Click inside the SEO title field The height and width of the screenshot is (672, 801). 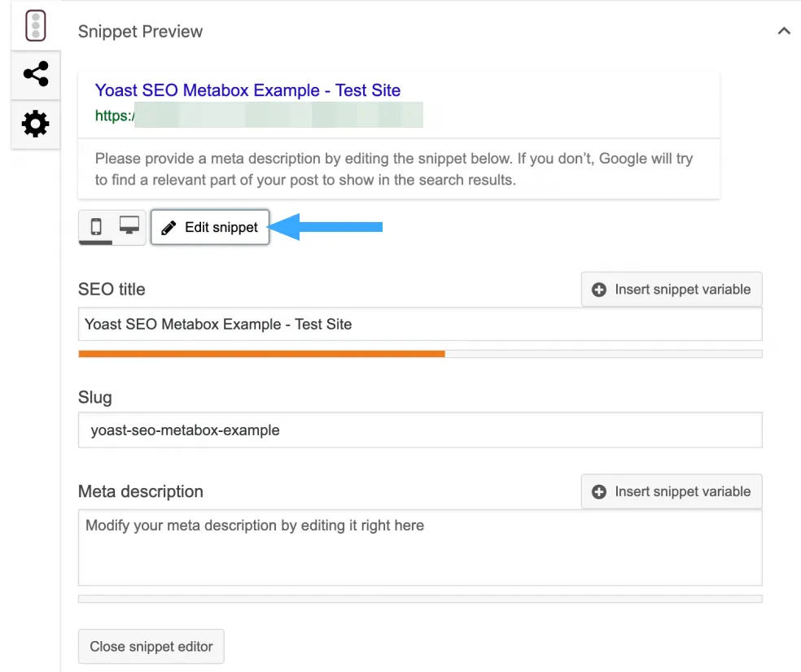(x=420, y=324)
